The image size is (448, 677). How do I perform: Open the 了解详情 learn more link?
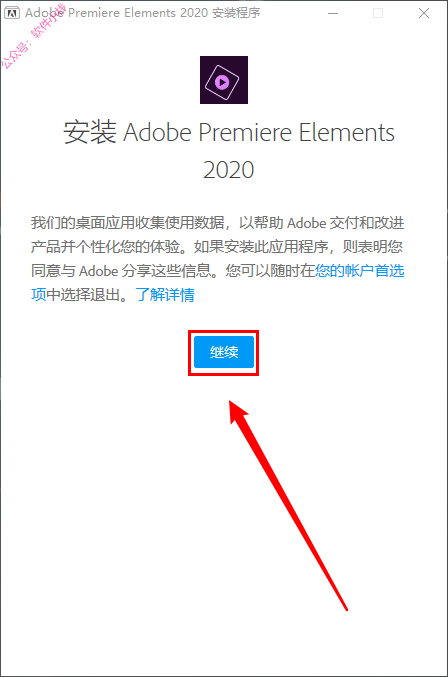[x=165, y=295]
